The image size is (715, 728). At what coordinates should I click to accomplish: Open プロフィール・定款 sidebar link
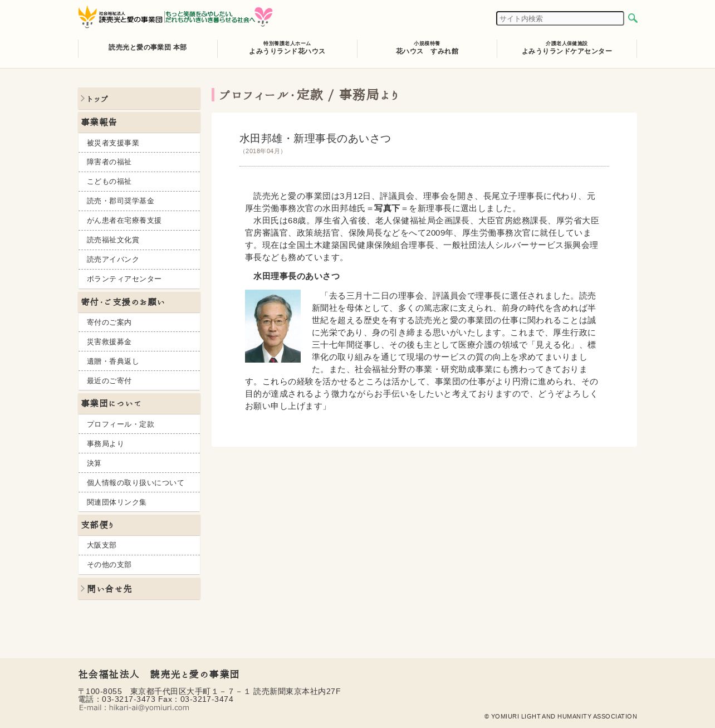pos(139,424)
